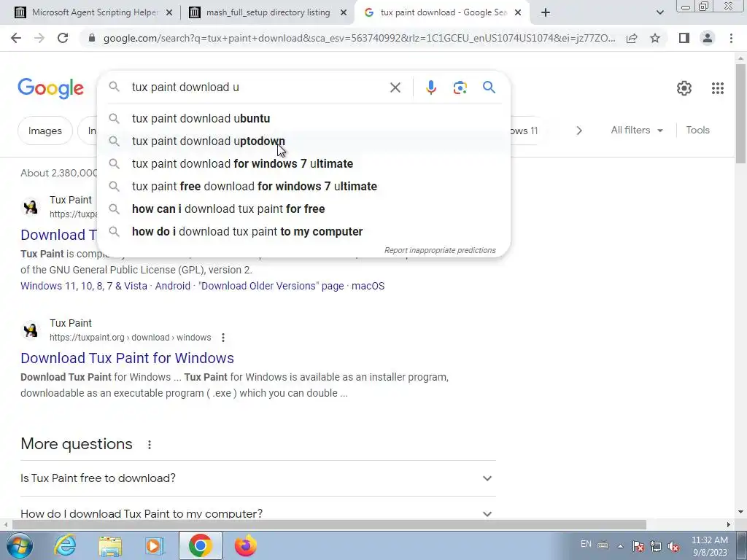This screenshot has width=747, height=560.
Task: Open the macOS sitelink
Action: (368, 286)
